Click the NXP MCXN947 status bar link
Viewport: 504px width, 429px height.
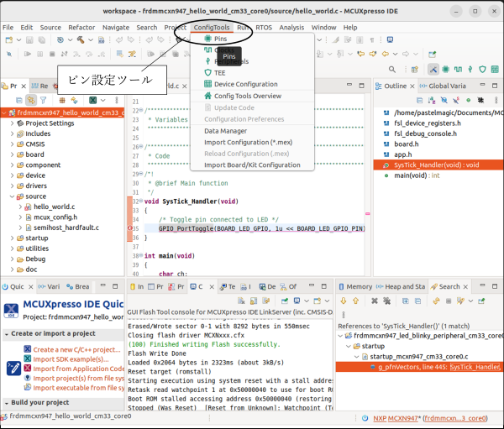[396, 416]
